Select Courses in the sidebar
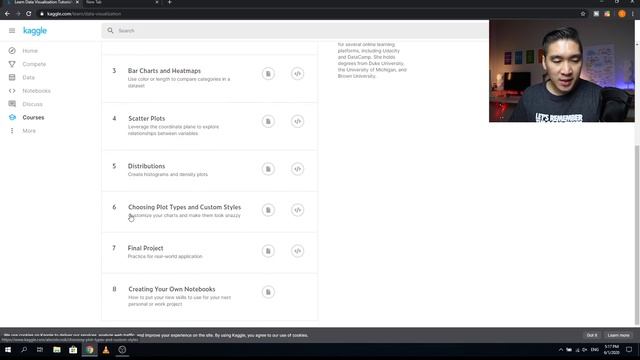Screen dimensions: 640x360 pos(33,117)
